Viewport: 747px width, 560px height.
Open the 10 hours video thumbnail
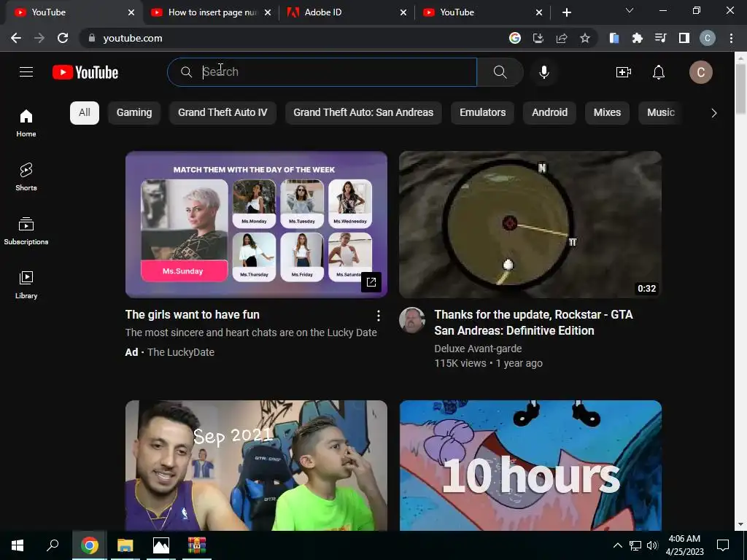(530, 465)
